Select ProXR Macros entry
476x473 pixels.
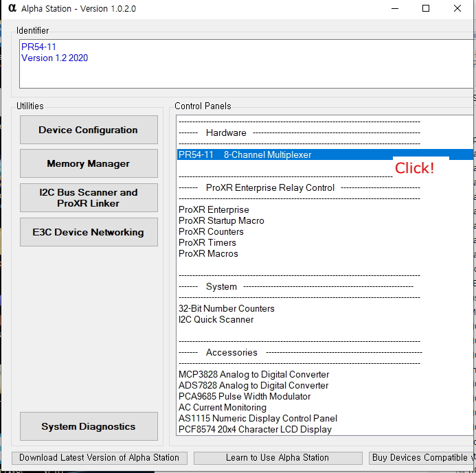tap(208, 254)
